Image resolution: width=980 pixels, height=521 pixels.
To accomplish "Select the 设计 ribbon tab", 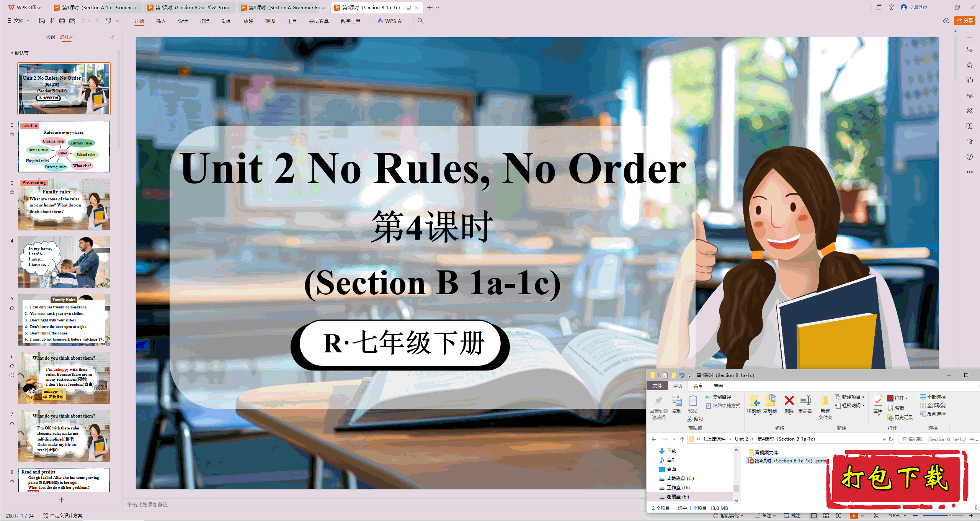I will (x=183, y=21).
